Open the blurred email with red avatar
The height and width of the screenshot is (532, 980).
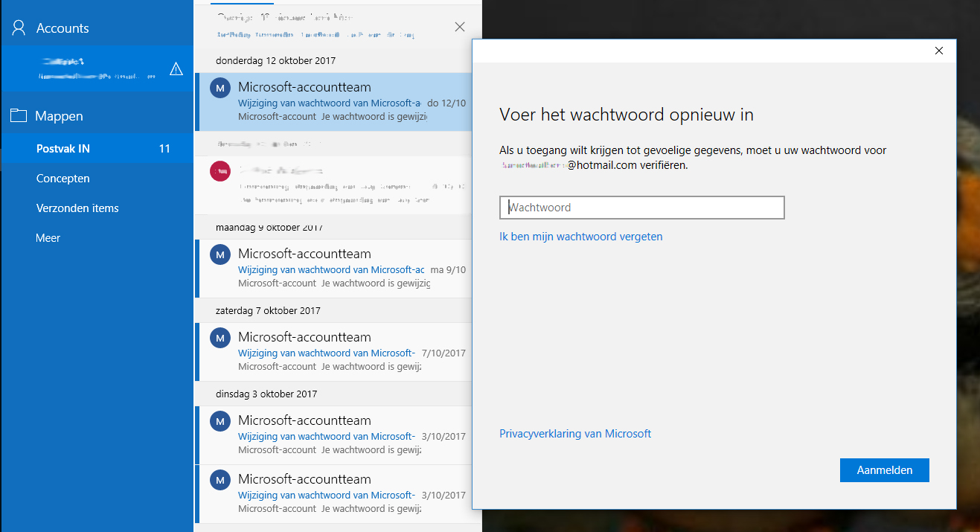pos(333,185)
